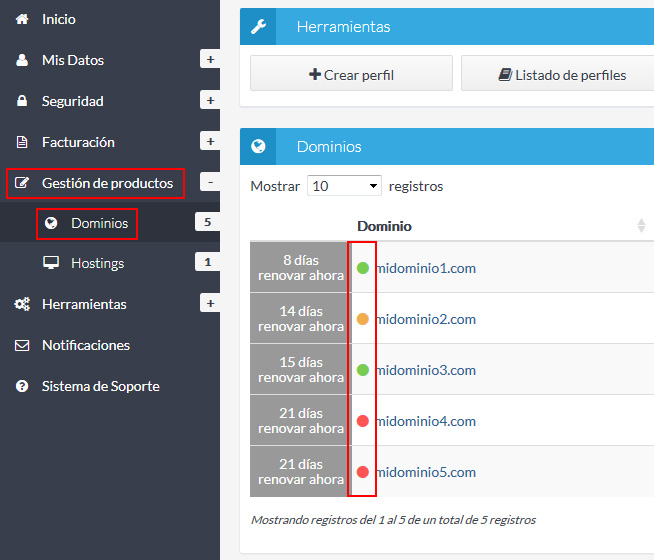Open the Mostrar registros count dropdown
Image resolution: width=654 pixels, height=560 pixels.
[x=345, y=186]
